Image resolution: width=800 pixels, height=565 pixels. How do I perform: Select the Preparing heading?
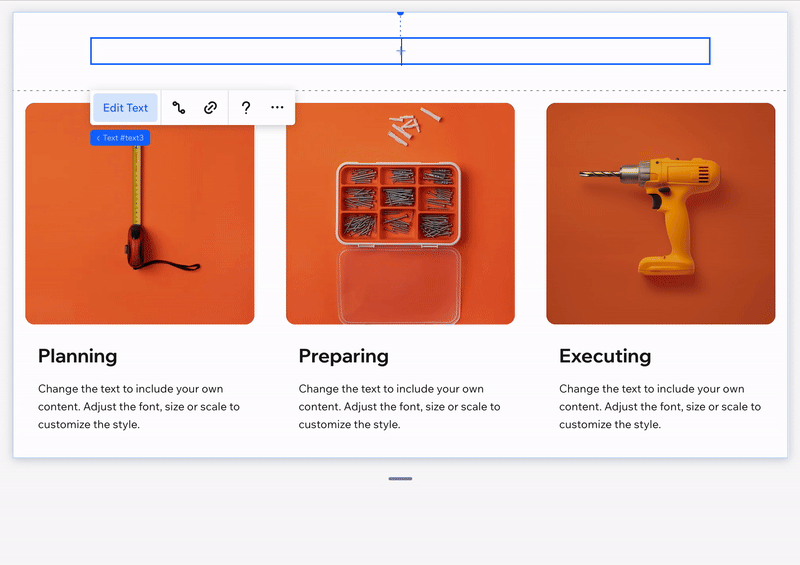tap(343, 356)
